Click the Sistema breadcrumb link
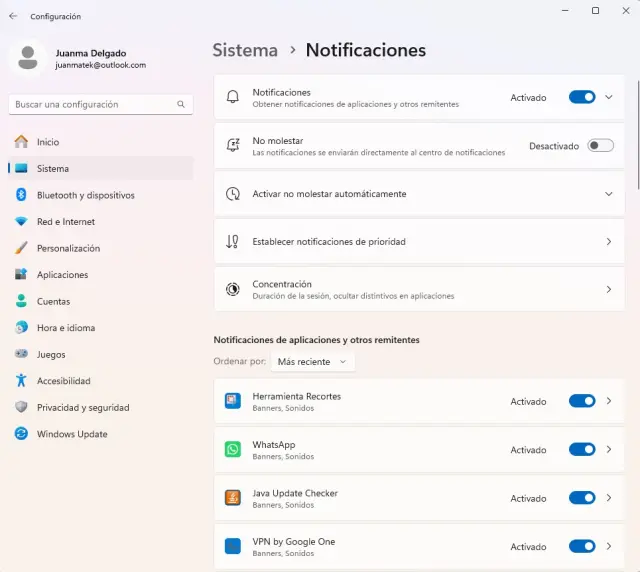This screenshot has height=572, width=640. [x=245, y=50]
